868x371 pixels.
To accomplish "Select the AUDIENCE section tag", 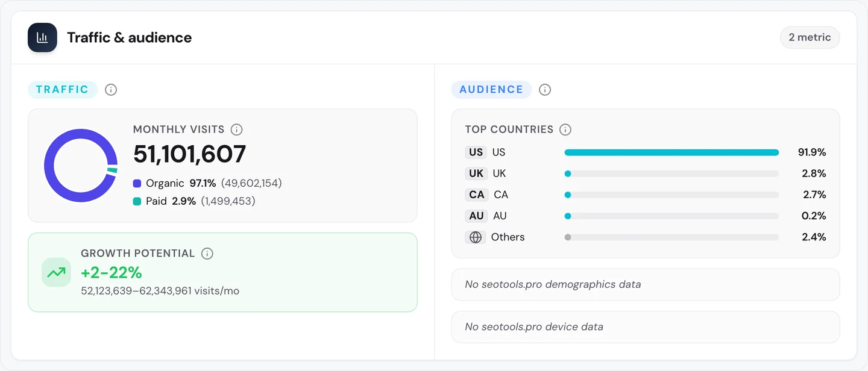I will (491, 90).
